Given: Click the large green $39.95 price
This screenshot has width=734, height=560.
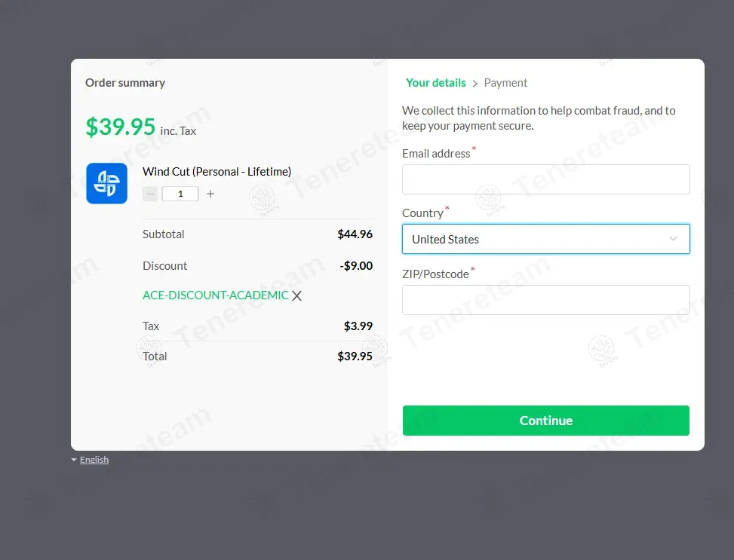Looking at the screenshot, I should tap(121, 127).
